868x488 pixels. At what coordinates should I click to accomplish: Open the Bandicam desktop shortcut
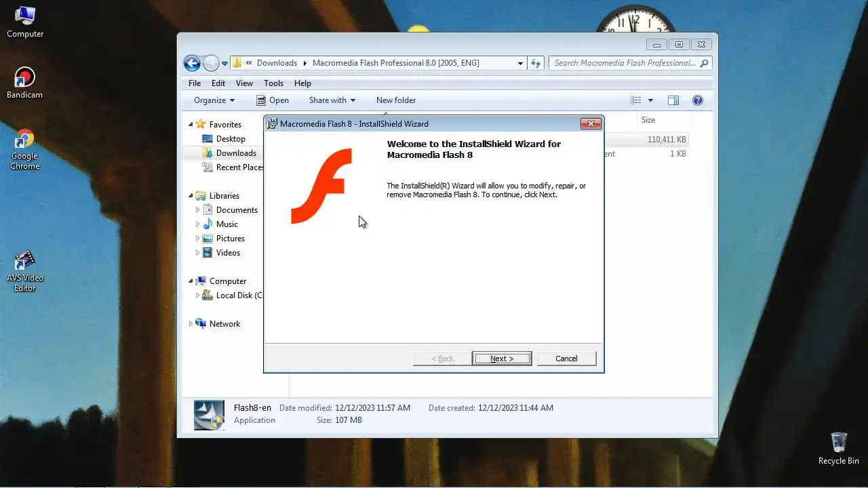point(24,83)
